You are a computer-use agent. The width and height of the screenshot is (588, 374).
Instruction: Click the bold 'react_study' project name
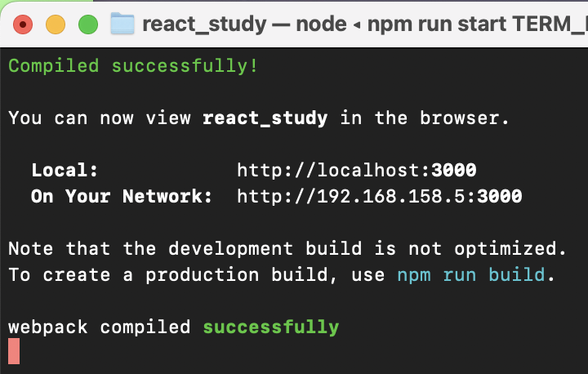[x=265, y=118]
